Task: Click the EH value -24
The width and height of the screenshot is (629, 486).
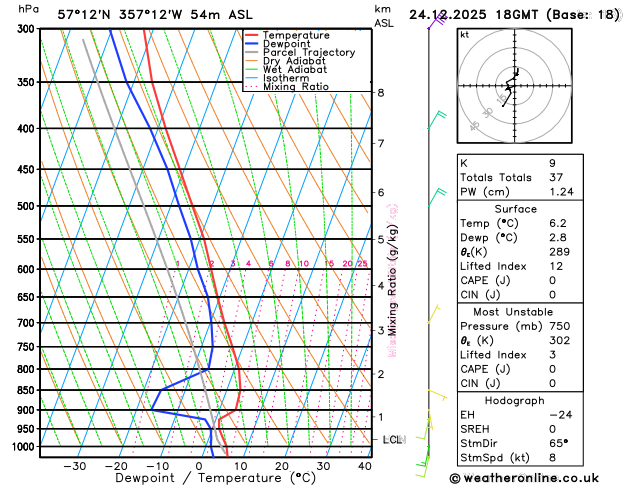Action: (x=561, y=415)
